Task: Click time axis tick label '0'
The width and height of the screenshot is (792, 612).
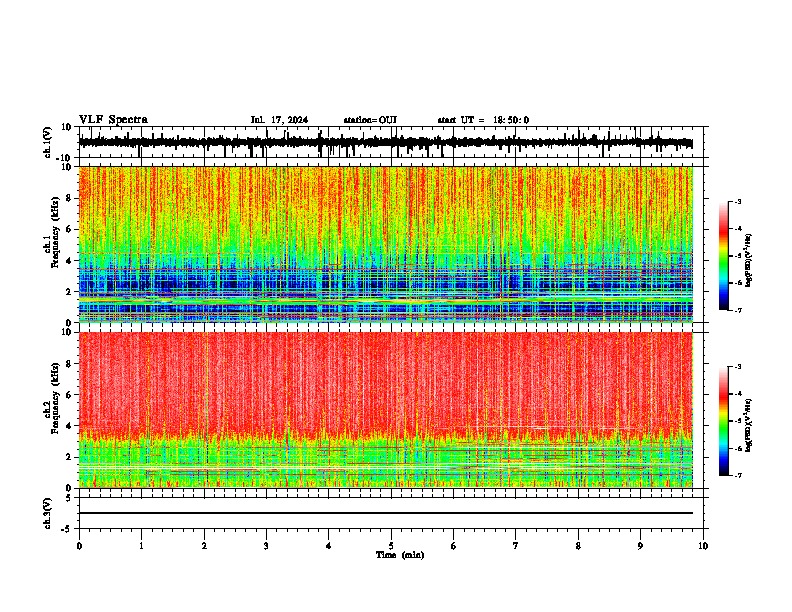Action: tap(79, 546)
